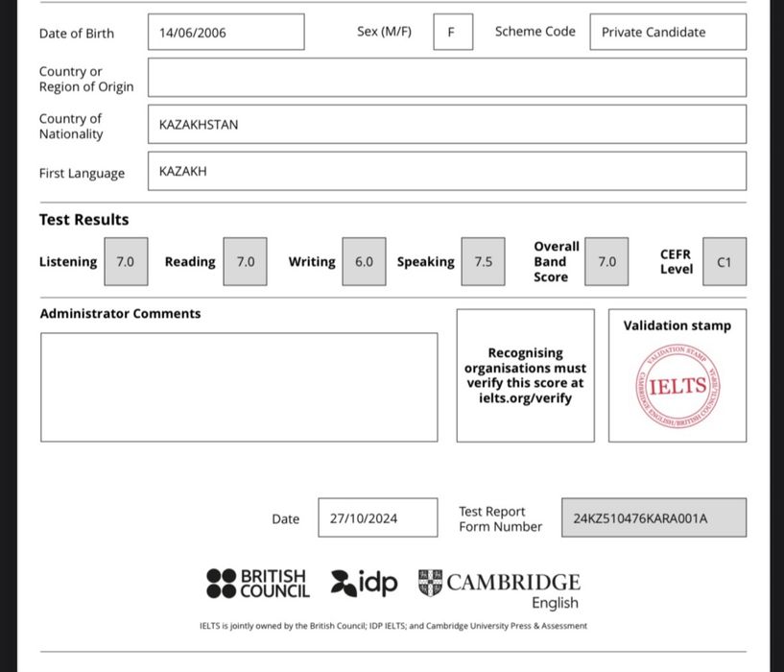Click the Administrator Comments text area
Image resolution: width=784 pixels, height=672 pixels.
tap(239, 387)
